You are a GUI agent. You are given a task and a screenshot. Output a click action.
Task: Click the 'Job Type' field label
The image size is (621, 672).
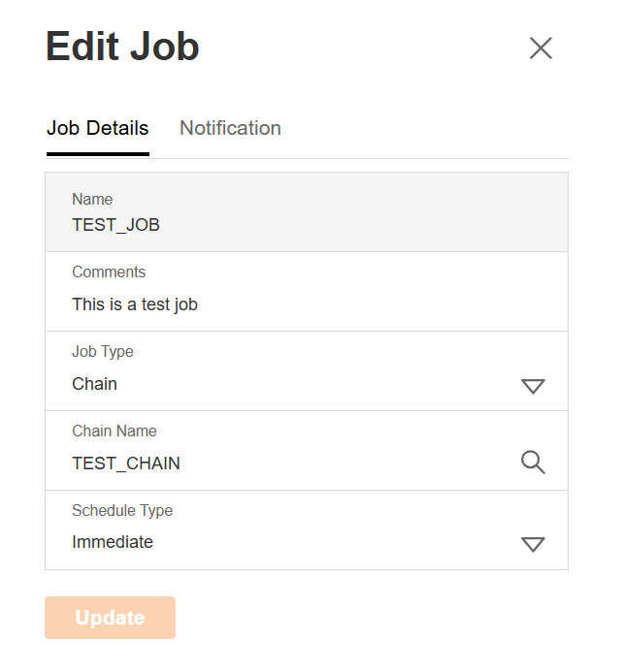coord(103,352)
